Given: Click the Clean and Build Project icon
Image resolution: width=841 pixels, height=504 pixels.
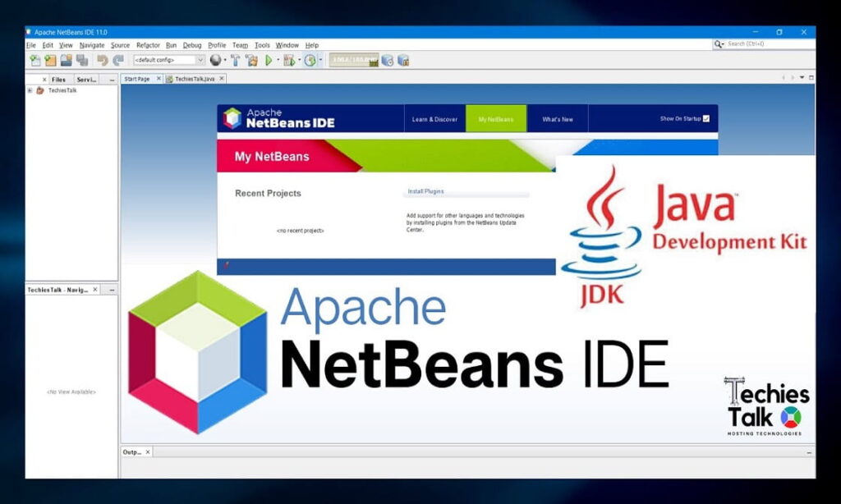Looking at the screenshot, I should (251, 60).
